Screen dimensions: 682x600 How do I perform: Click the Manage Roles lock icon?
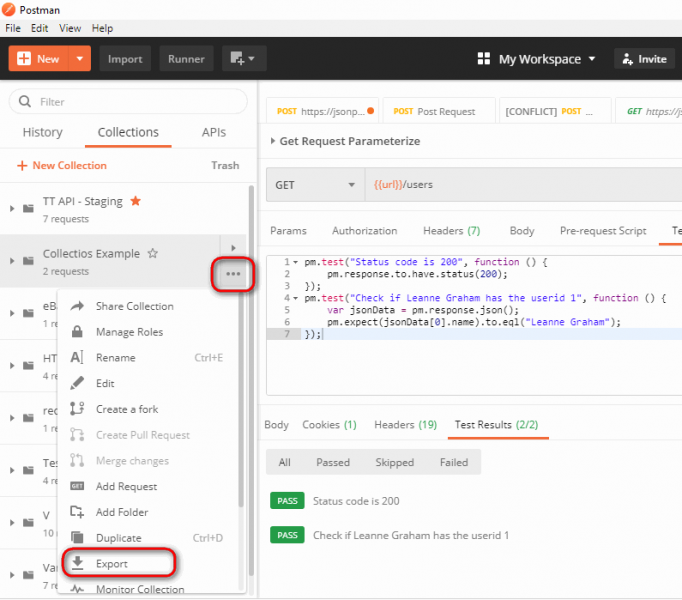click(77, 332)
